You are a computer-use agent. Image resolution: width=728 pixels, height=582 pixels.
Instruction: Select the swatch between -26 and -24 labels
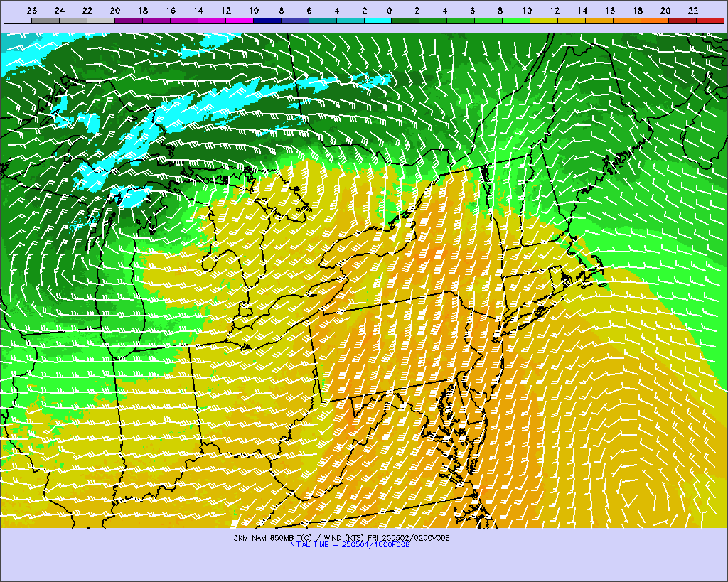[x=45, y=21]
